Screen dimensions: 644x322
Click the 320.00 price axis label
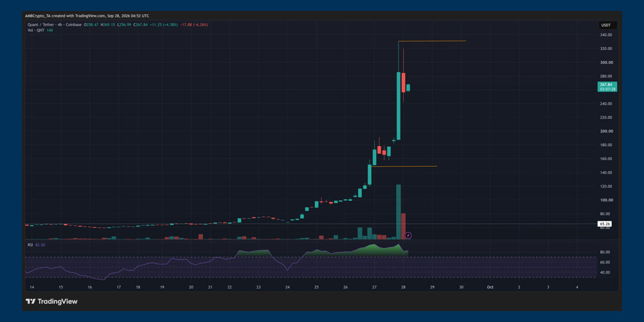pyautogui.click(x=606, y=48)
